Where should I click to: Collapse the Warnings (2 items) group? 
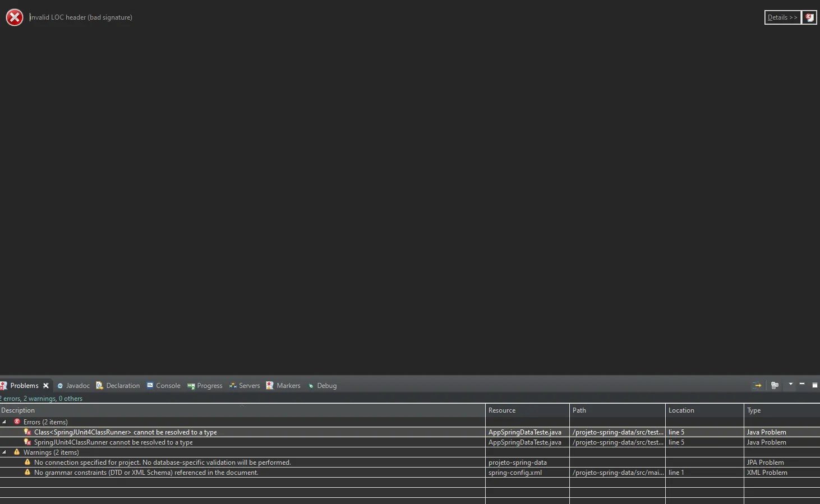4,452
